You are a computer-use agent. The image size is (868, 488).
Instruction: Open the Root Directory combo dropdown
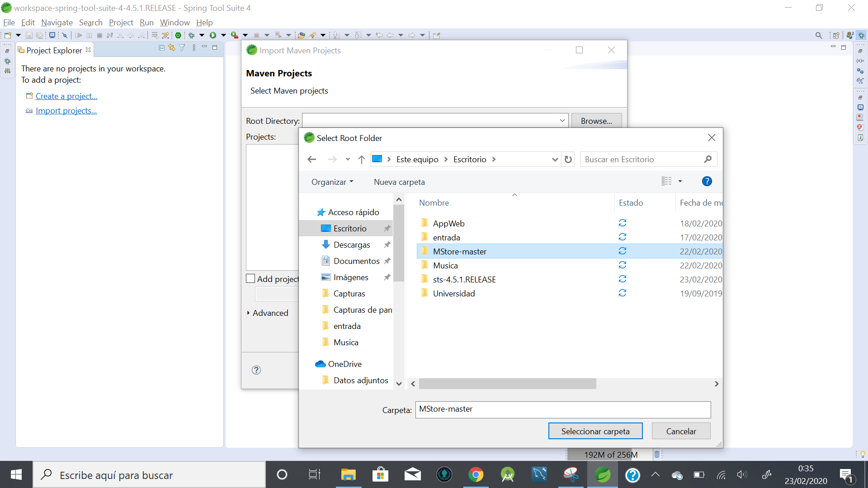(x=562, y=121)
